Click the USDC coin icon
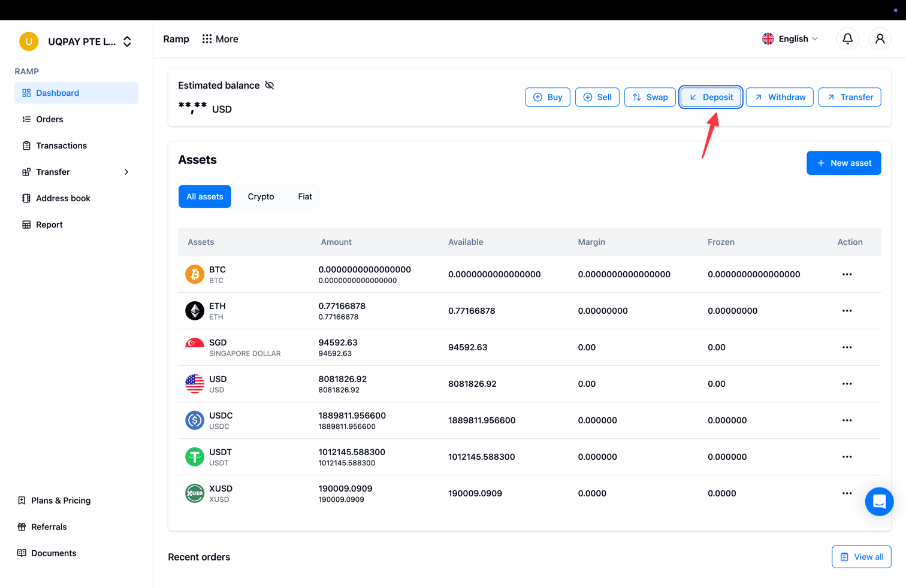This screenshot has height=588, width=906. click(194, 420)
